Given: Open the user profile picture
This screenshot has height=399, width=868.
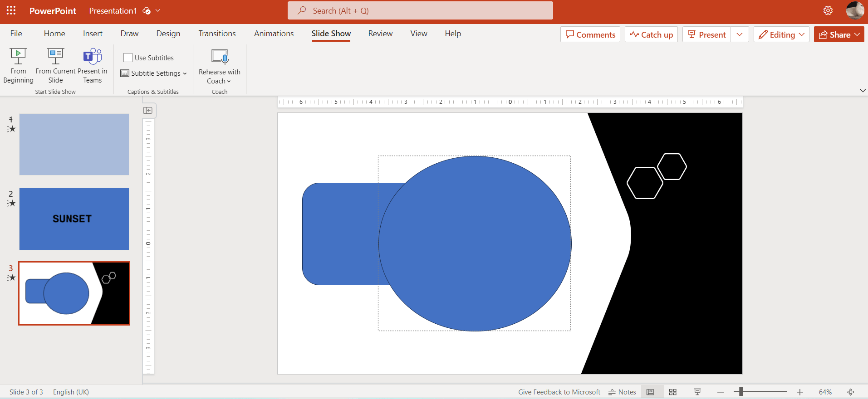Looking at the screenshot, I should [x=855, y=10].
